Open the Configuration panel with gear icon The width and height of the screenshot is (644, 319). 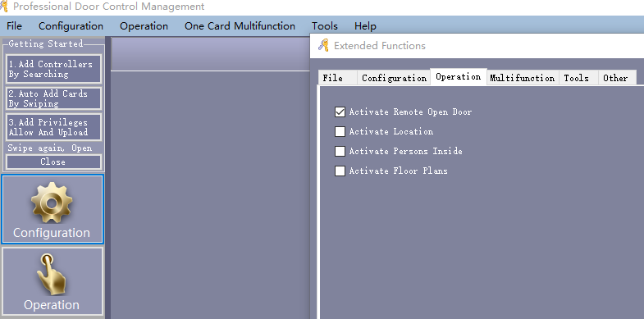(53, 209)
